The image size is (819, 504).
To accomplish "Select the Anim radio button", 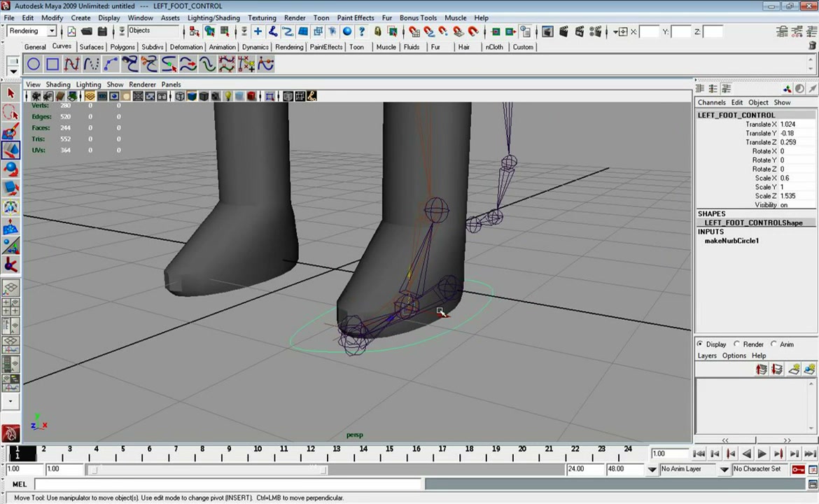I will coord(773,344).
